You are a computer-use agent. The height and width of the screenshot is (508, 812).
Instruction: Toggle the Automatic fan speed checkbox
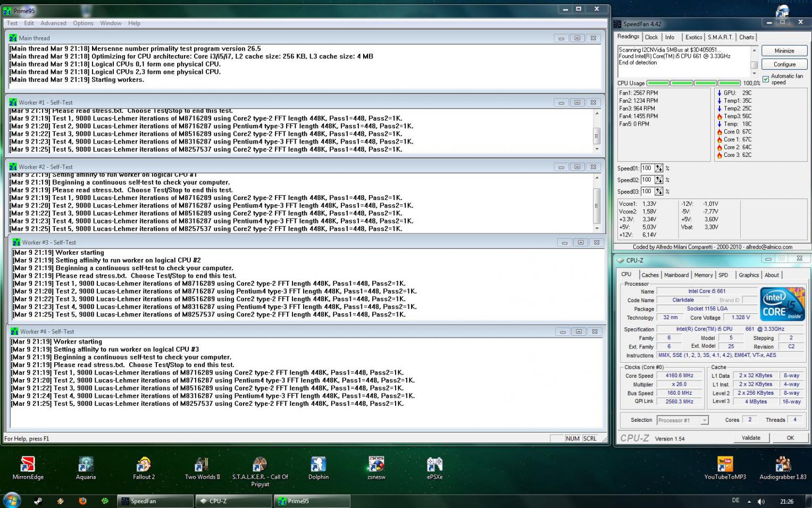[x=766, y=79]
